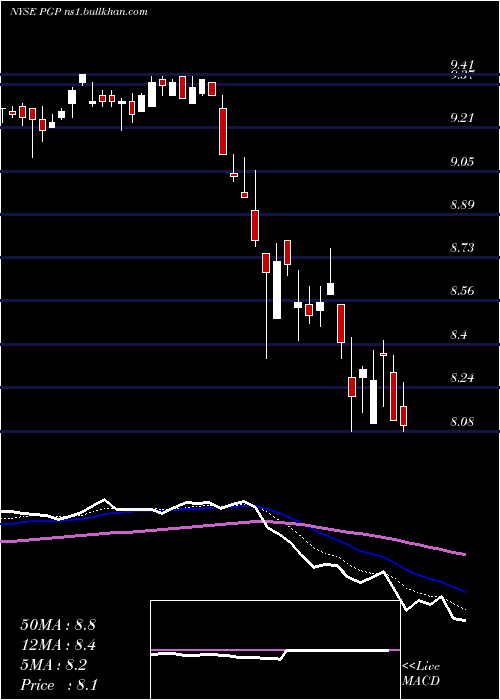This screenshot has height=700, width=500.
Task: Select the 8.56 price axis label
Action: coord(462,292)
